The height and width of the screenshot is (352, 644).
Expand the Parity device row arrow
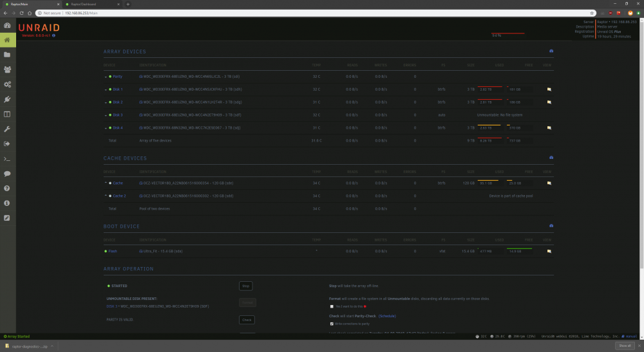106,77
